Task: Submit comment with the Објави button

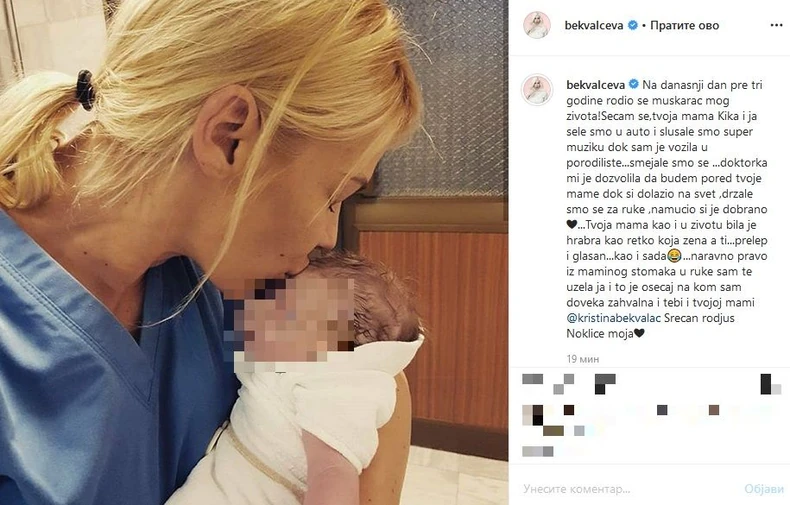Action: tap(764, 488)
